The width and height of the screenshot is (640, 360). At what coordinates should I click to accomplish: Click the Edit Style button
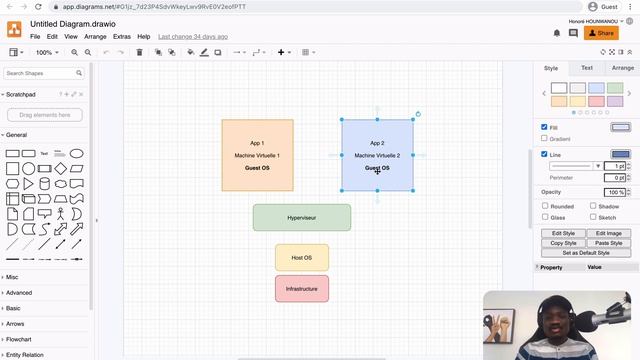tap(563, 233)
